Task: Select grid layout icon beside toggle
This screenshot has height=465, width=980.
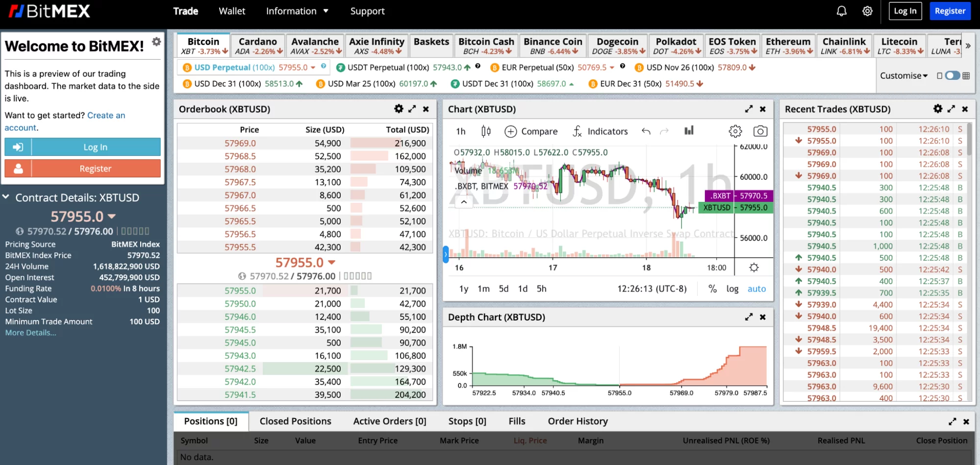Action: tap(966, 75)
